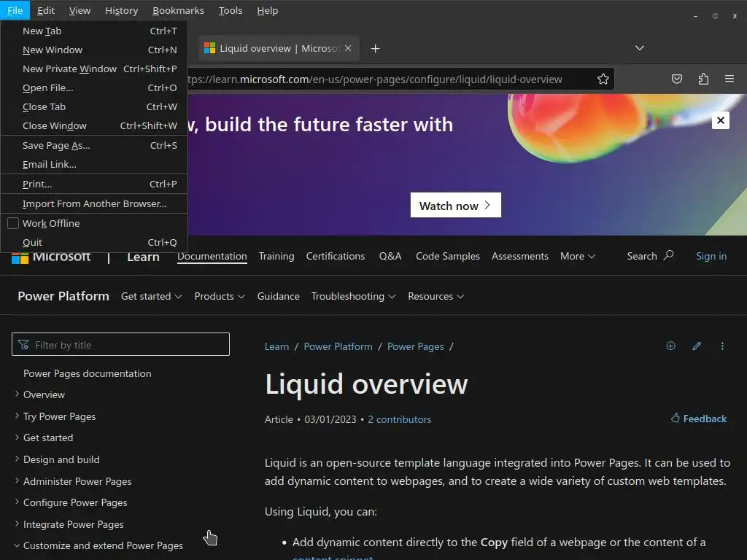Open the Pocket save icon in toolbar
The width and height of the screenshot is (747, 560).
tap(676, 79)
